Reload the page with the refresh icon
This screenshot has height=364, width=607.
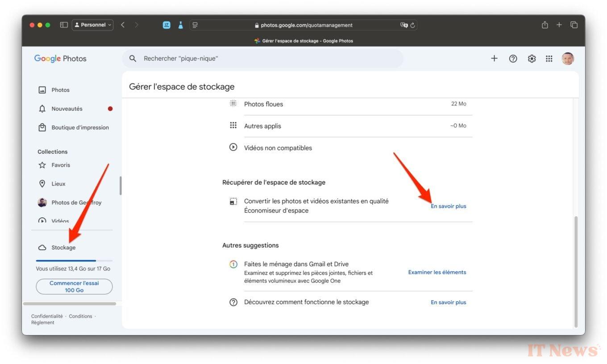click(413, 25)
